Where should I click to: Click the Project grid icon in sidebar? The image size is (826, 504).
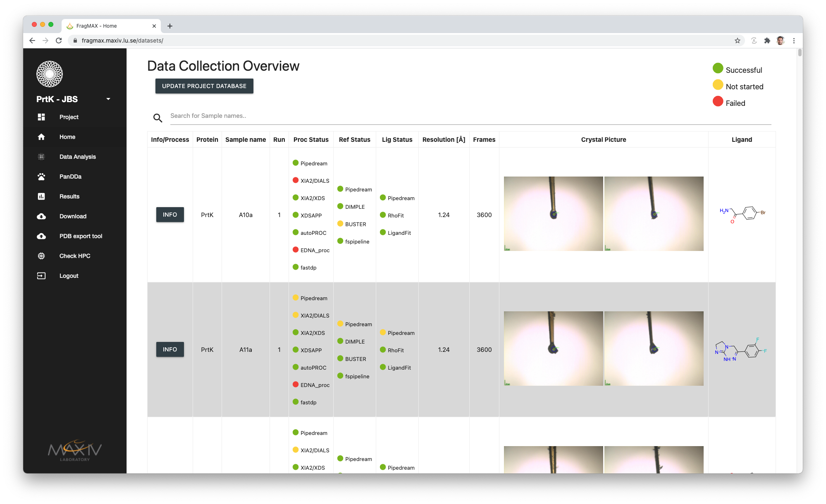(x=41, y=117)
